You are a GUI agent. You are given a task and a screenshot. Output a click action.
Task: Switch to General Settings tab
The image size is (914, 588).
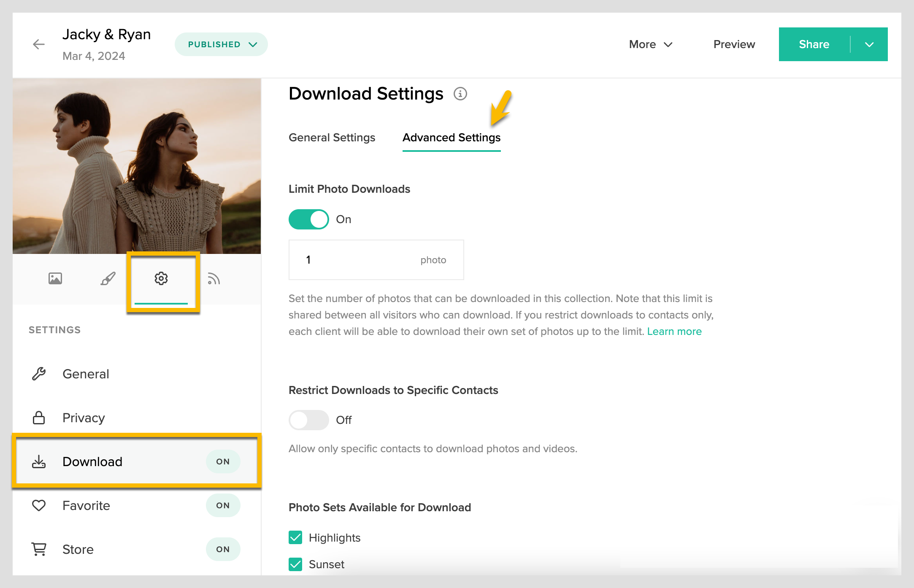coord(332,138)
